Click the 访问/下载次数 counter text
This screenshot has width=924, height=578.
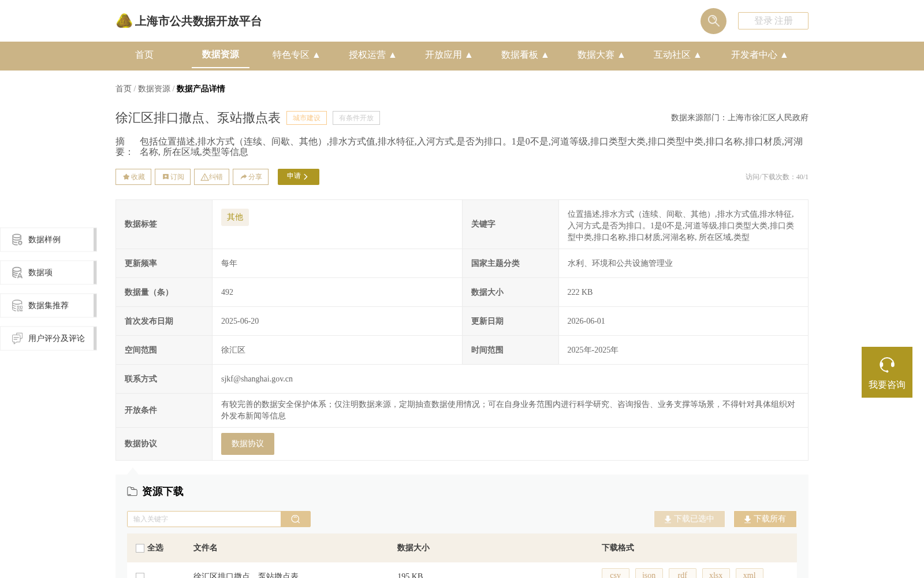click(x=777, y=177)
